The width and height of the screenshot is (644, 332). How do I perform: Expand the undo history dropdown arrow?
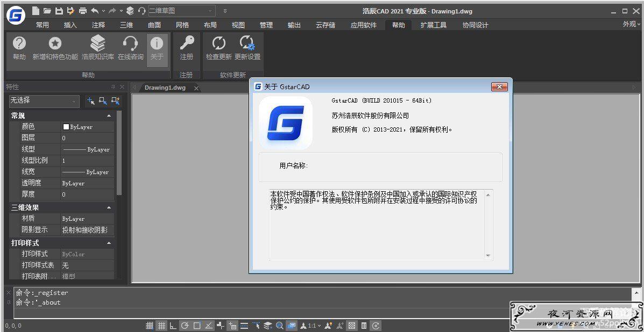tap(103, 11)
